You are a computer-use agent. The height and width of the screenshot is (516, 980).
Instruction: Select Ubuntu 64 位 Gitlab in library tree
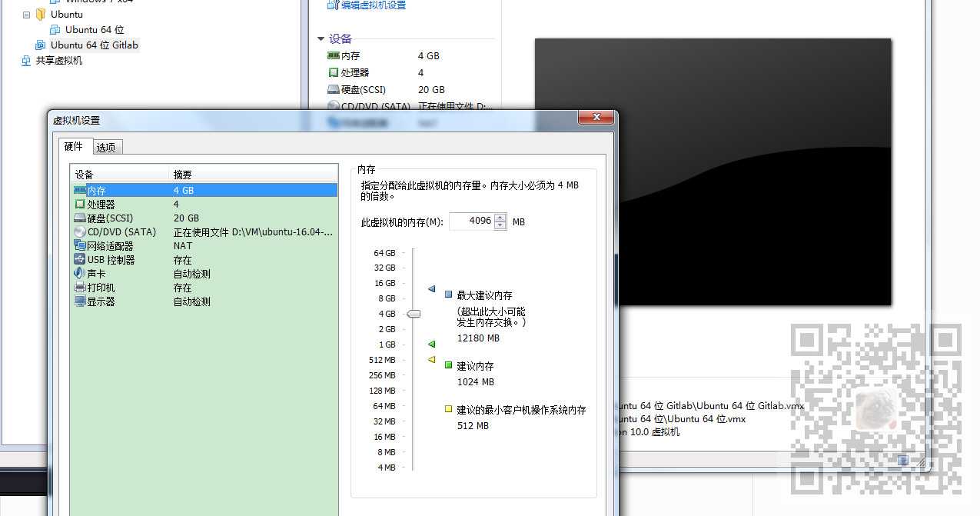pos(95,45)
